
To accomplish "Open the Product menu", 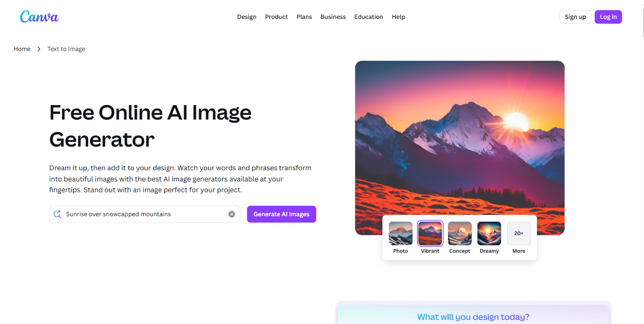I will 277,17.
